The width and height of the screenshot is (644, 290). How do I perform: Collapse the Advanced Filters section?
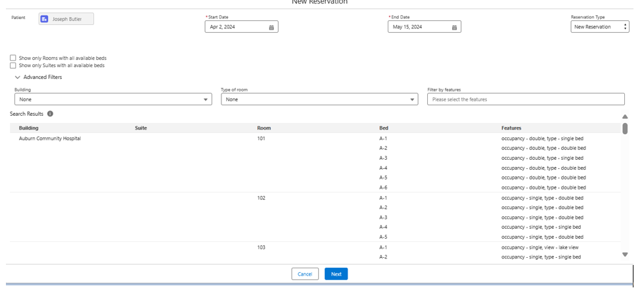(18, 77)
